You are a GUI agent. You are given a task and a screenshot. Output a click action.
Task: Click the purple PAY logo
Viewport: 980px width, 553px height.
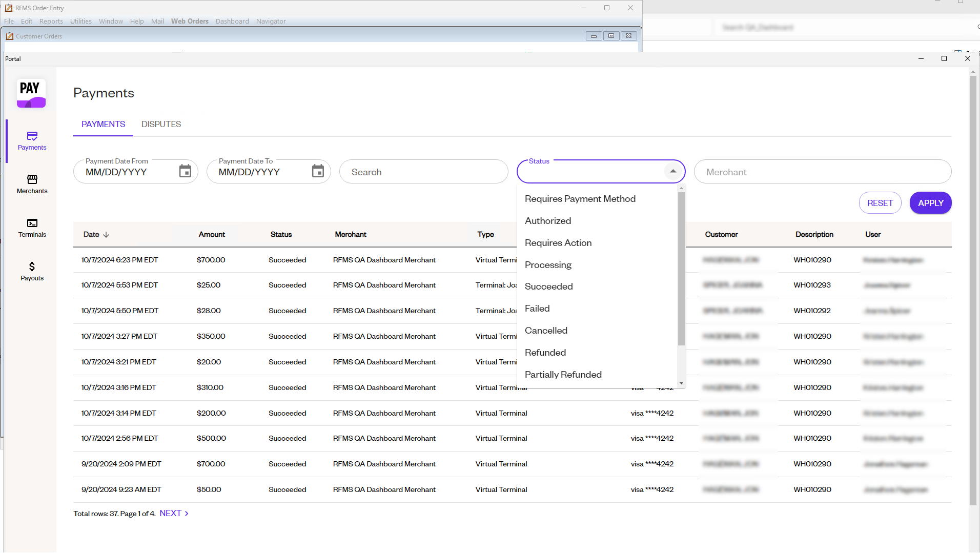31,93
